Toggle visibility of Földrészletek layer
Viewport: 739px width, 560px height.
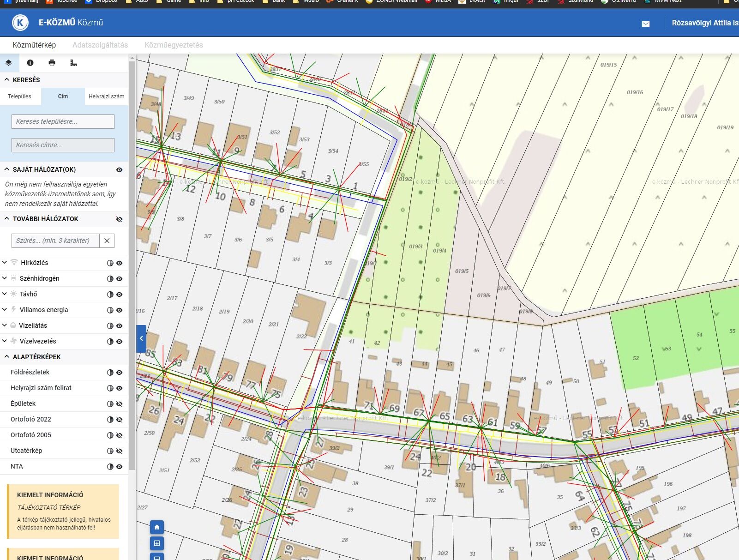click(120, 373)
